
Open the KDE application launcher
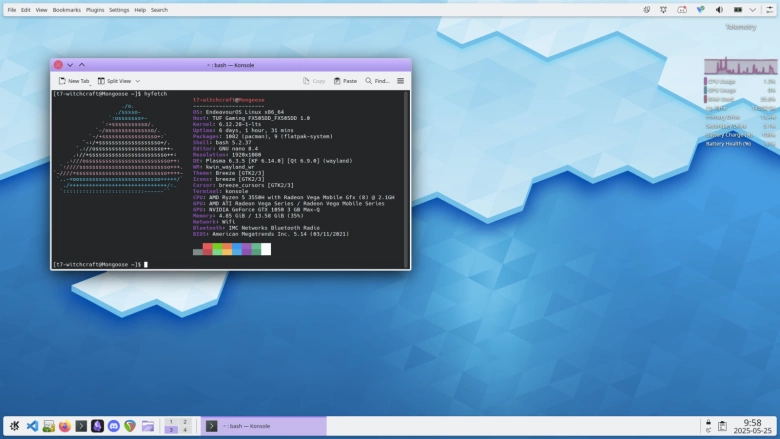[x=15, y=426]
